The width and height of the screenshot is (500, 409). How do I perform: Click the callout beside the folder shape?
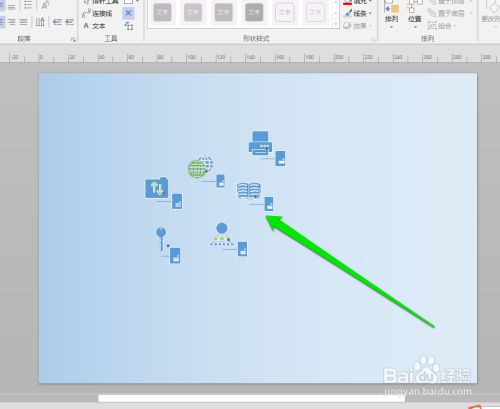coord(177,201)
